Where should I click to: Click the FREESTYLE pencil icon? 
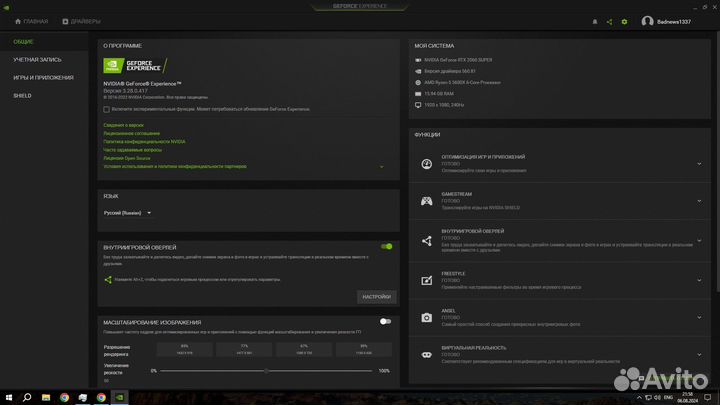[427, 280]
